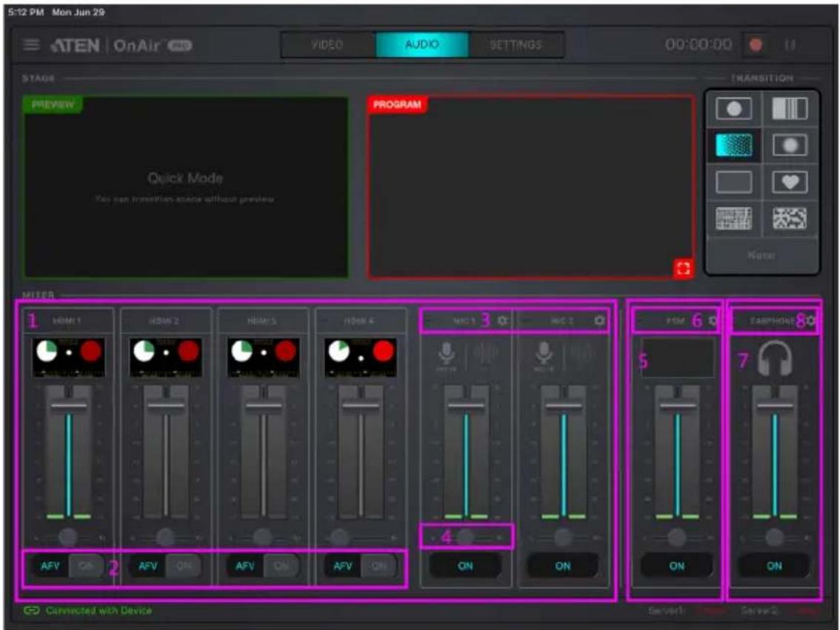Select the random blocks transition
840x630 pixels.
pos(790,218)
